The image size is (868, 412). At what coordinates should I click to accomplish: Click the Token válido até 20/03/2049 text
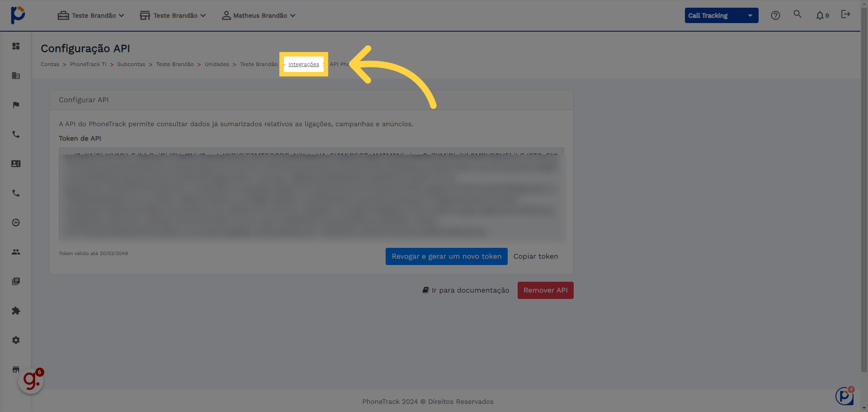pos(93,254)
